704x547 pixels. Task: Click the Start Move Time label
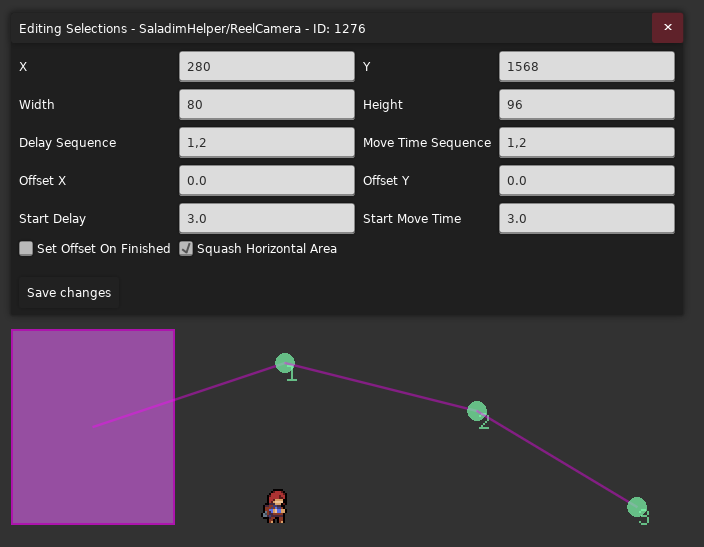point(412,218)
